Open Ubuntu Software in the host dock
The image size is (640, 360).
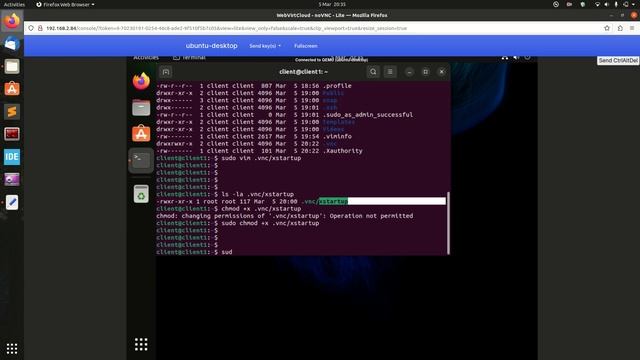point(12,89)
